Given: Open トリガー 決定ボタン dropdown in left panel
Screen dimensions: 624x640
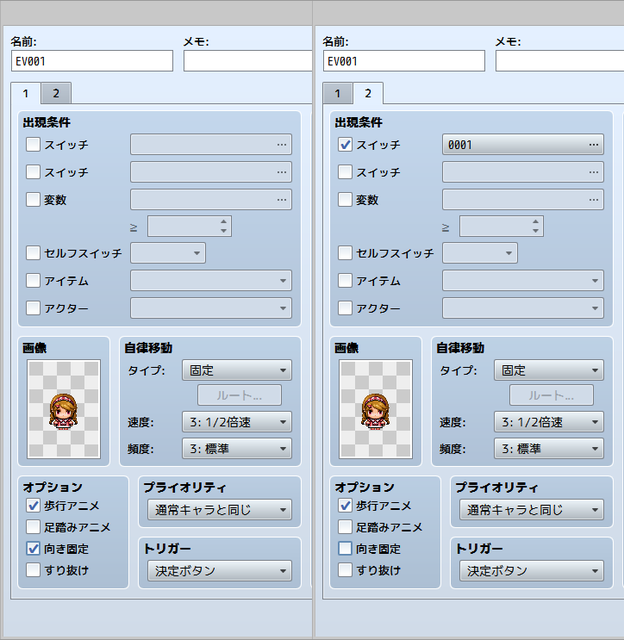Looking at the screenshot, I should tap(220, 571).
